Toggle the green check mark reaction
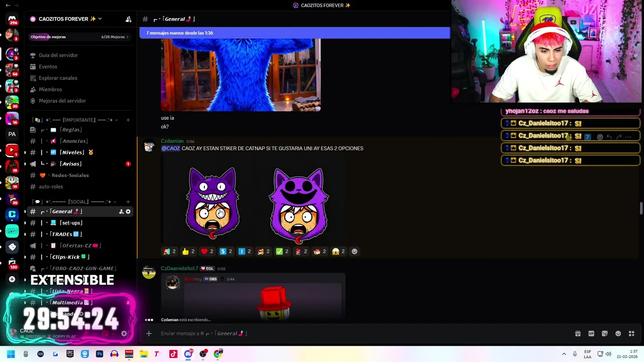Image resolution: width=644 pixels, height=362 pixels. tap(282, 251)
